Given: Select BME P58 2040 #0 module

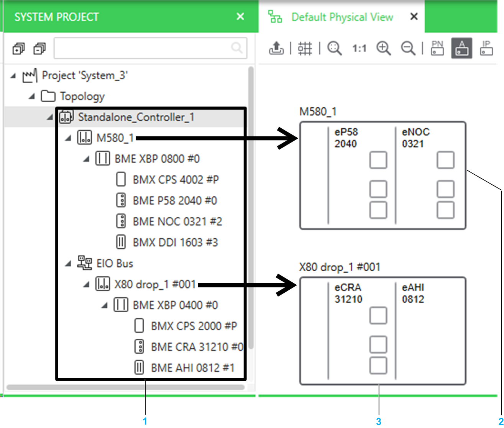Looking at the screenshot, I should click(x=175, y=200).
